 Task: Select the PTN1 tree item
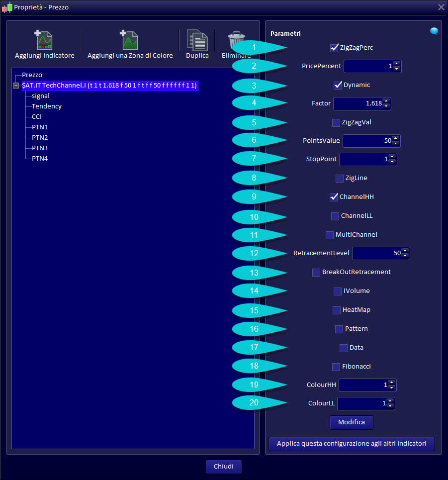tap(40, 127)
